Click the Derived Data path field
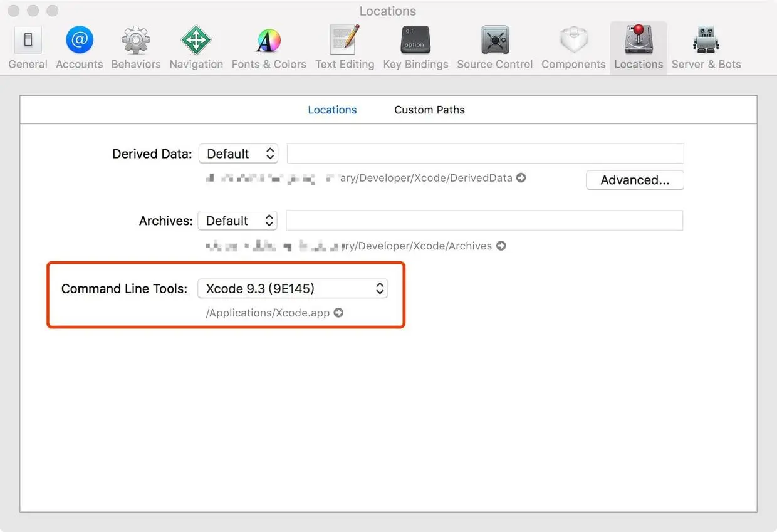The image size is (777, 532). tap(485, 154)
